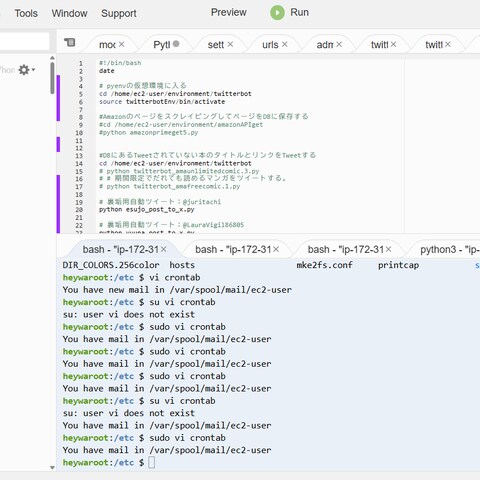The width and height of the screenshot is (480, 480).
Task: Select the third bash terminal tab
Action: (346, 249)
